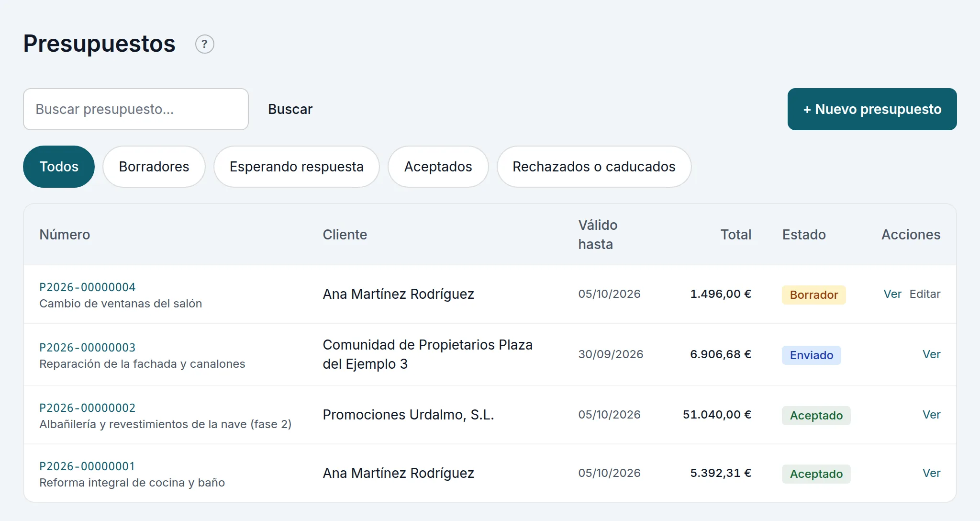Click the Borrador status badge

(813, 295)
